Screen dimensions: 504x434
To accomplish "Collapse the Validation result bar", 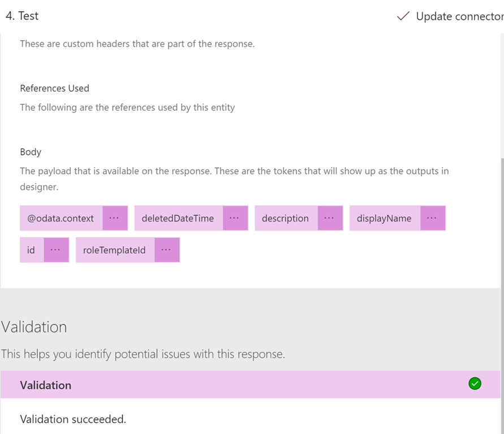I will pyautogui.click(x=251, y=385).
